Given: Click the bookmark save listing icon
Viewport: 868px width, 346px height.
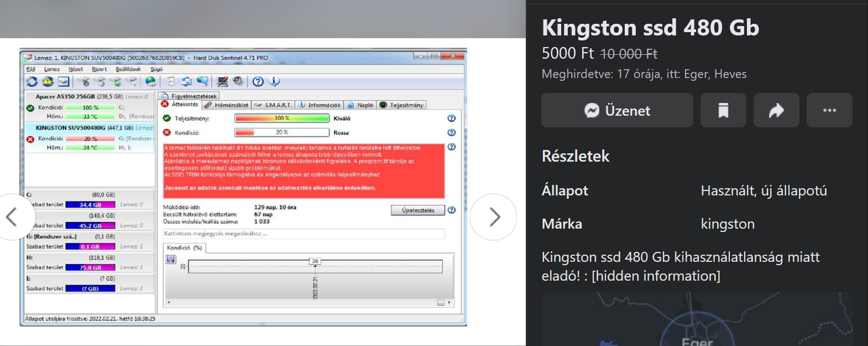Looking at the screenshot, I should click(723, 110).
